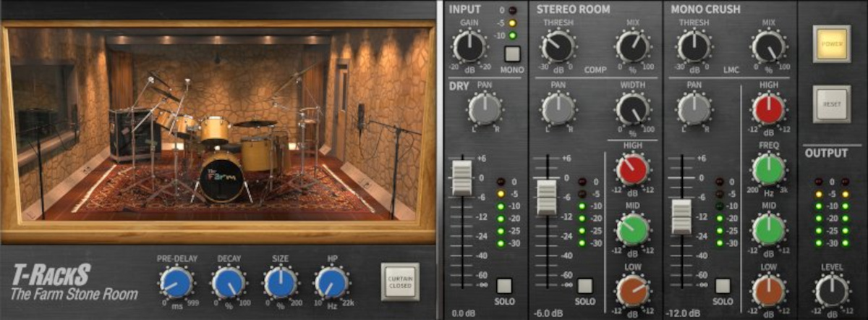Click the SIZE blue knob
This screenshot has height=320, width=868.
(x=280, y=282)
